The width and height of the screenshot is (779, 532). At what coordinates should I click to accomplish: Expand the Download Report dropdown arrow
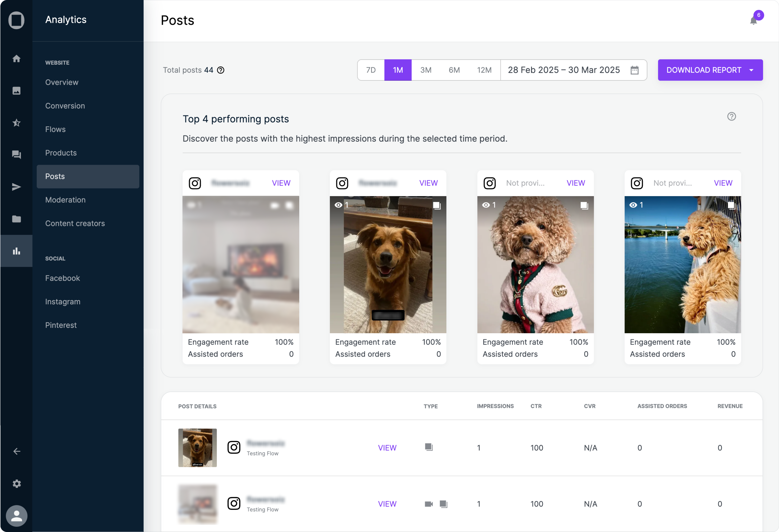[x=751, y=70]
